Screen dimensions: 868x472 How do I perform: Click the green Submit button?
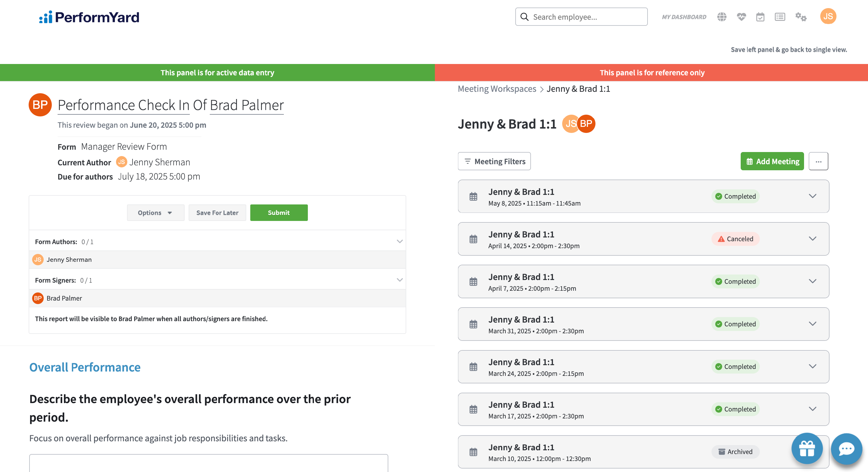[x=279, y=213]
